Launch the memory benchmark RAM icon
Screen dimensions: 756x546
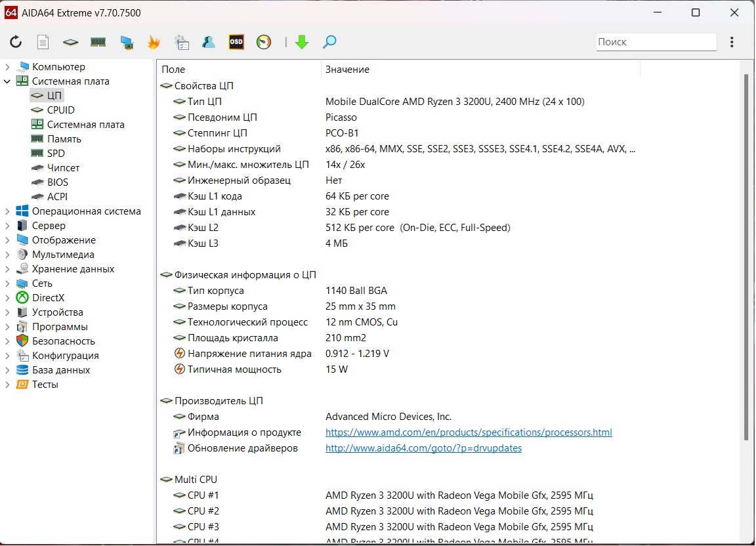[x=98, y=42]
